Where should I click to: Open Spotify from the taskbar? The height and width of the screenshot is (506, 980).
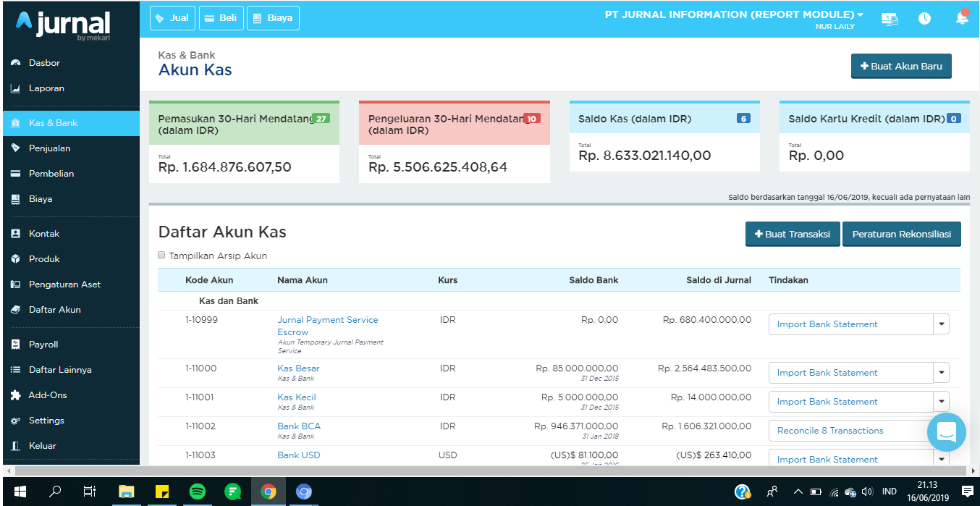click(197, 492)
